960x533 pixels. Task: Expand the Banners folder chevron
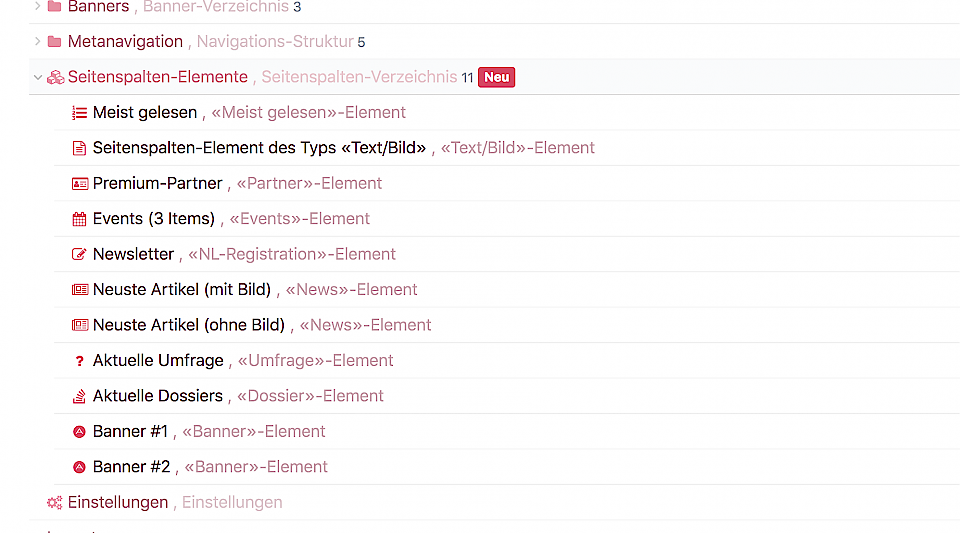click(x=38, y=7)
